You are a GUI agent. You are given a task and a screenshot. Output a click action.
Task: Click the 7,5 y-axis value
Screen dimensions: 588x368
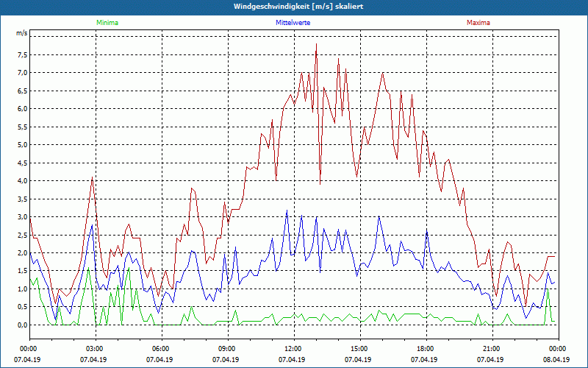point(23,54)
